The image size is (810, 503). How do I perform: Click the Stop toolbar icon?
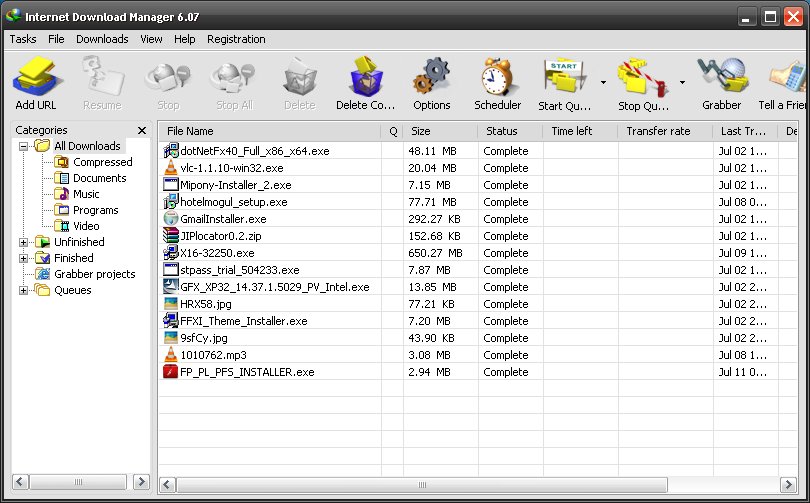click(x=168, y=78)
